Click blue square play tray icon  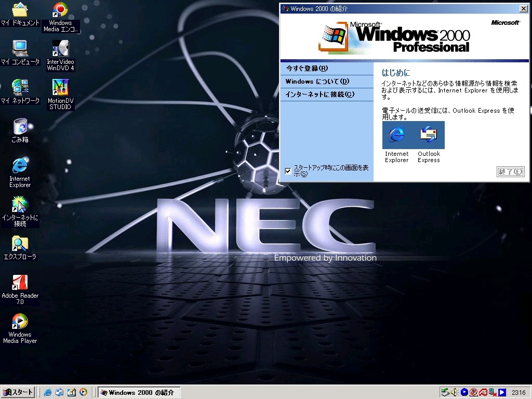pos(502,393)
